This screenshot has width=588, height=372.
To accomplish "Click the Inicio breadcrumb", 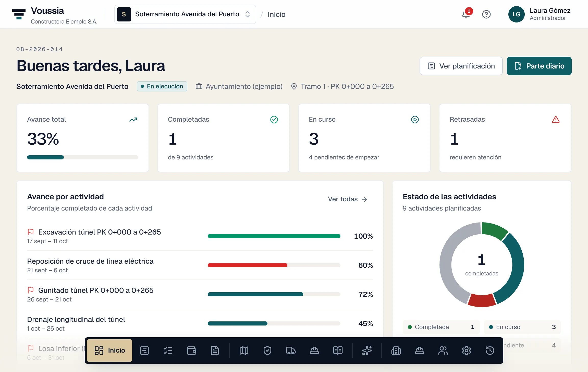I will [x=276, y=14].
